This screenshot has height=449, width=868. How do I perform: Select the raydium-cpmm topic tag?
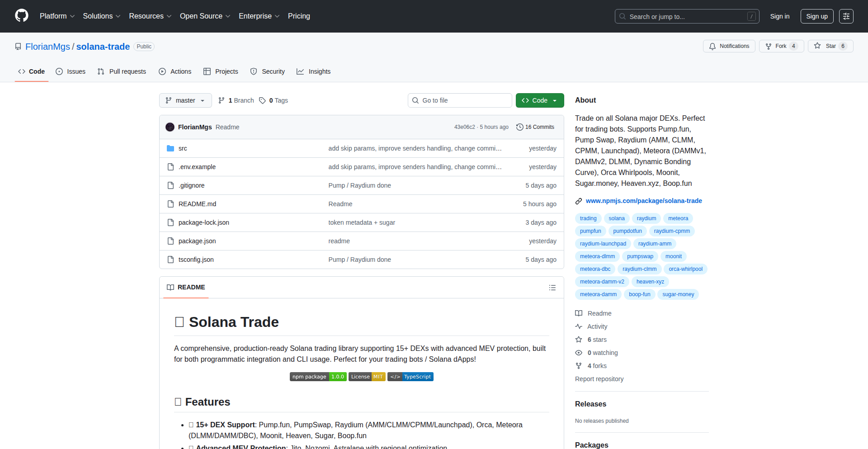coord(672,231)
